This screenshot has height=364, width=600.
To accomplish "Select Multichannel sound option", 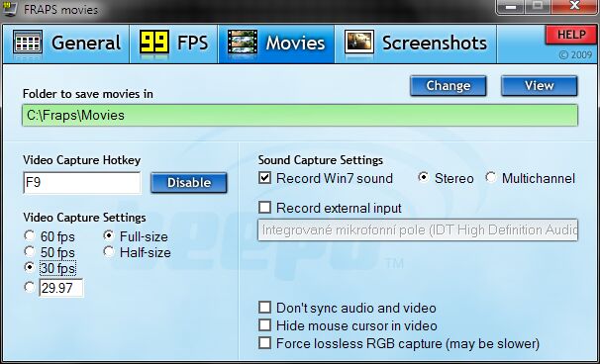I will (490, 177).
